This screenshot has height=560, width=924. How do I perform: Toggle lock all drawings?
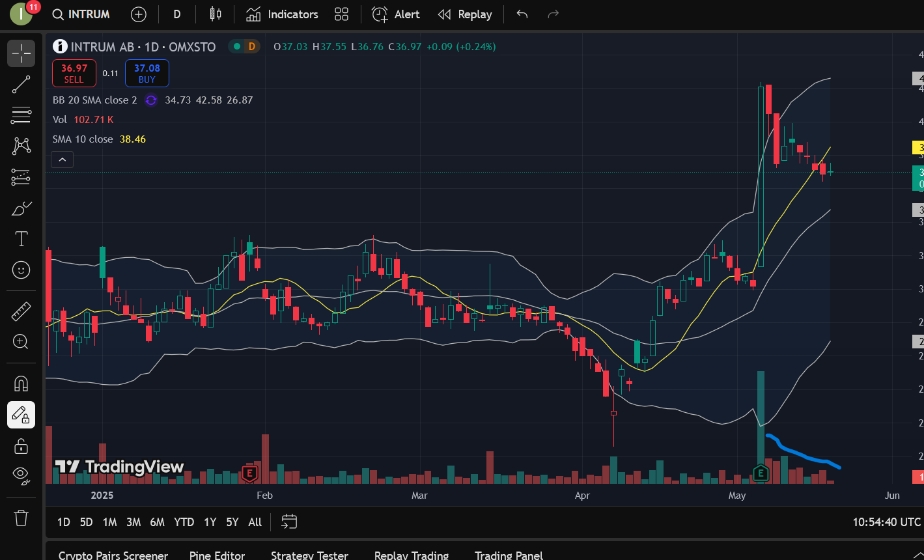coord(21,446)
